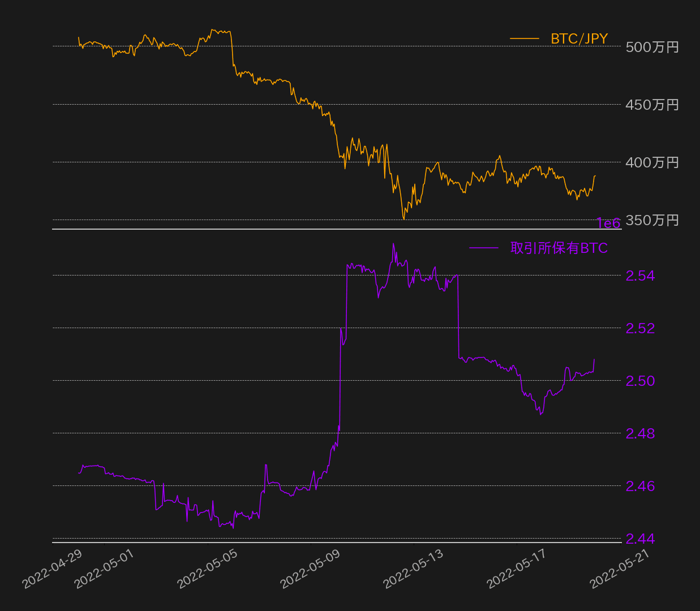Select the purple 取引所保有BTC legend line swatch
This screenshot has width=700, height=611.
pos(484,248)
